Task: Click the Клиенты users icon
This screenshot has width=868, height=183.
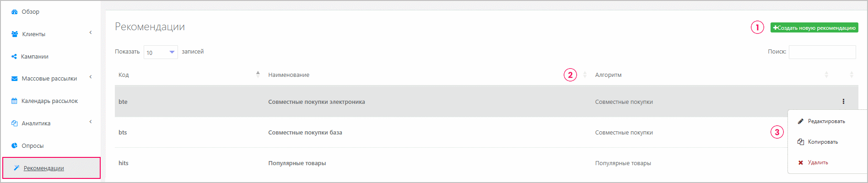Action: [x=15, y=34]
